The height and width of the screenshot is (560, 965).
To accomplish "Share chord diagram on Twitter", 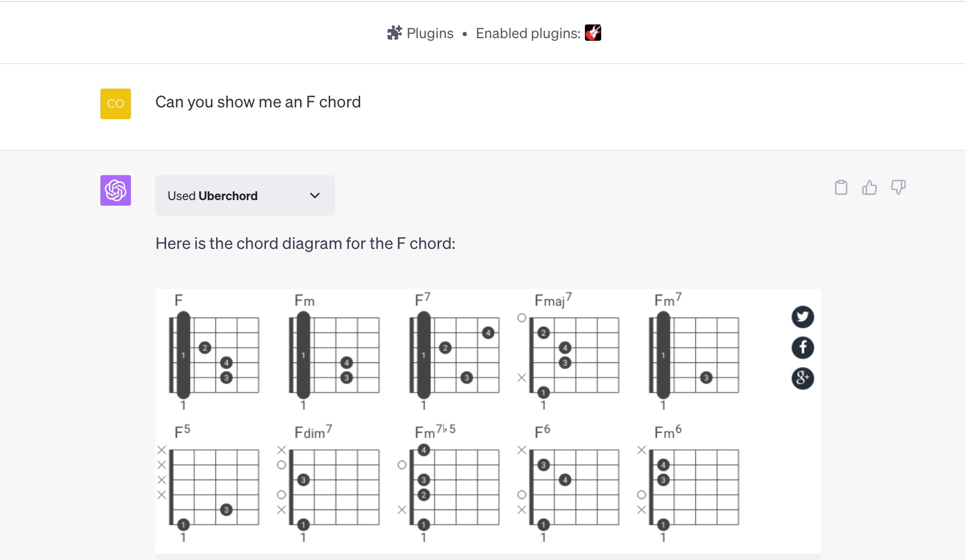I will pos(802,317).
